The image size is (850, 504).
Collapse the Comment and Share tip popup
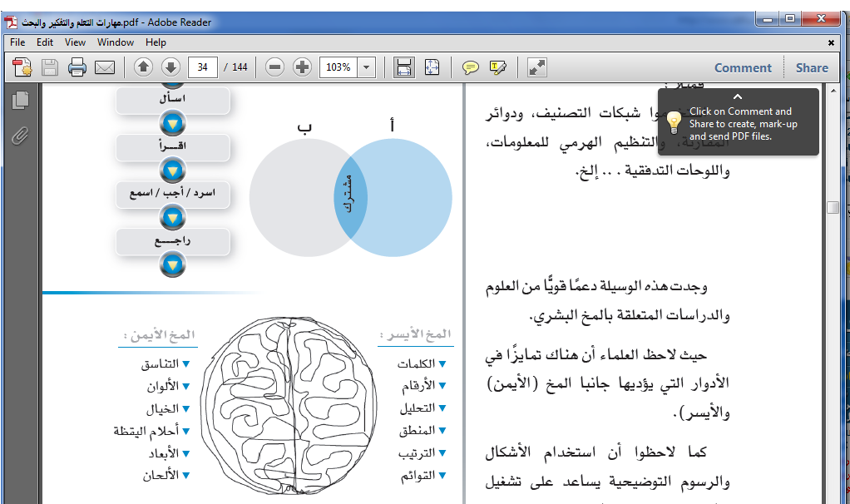737,96
